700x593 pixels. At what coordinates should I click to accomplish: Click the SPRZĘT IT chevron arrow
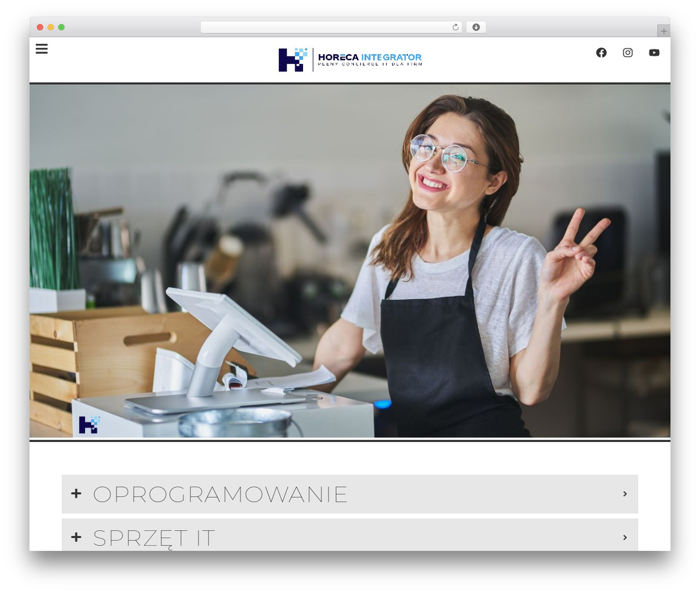(625, 537)
